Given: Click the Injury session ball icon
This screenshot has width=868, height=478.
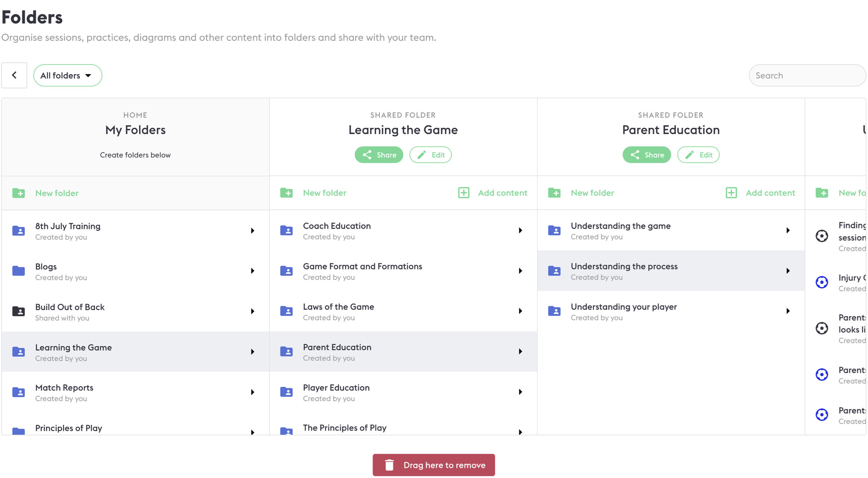Looking at the screenshot, I should pos(822,282).
